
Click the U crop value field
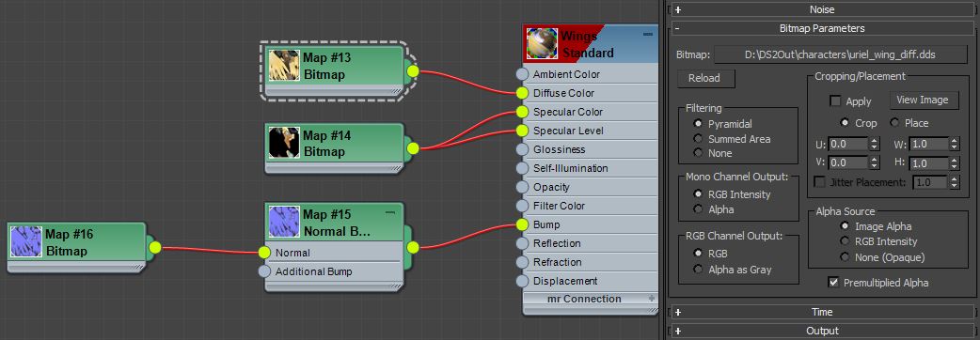point(848,144)
